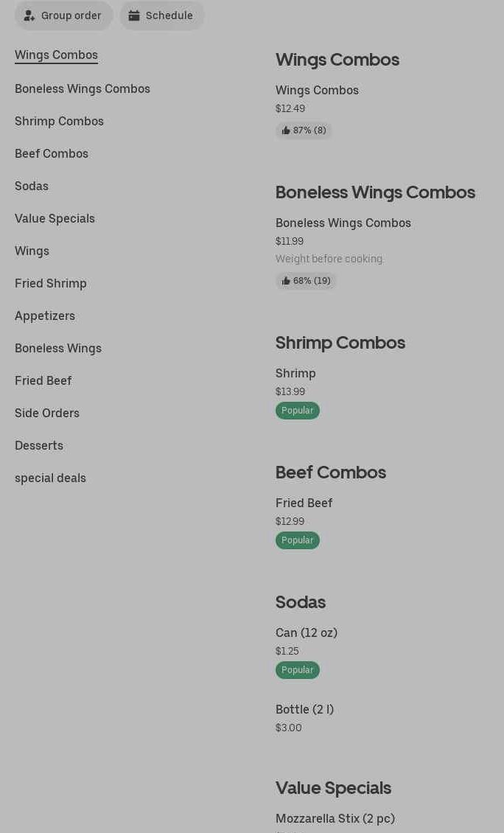Jump to Appetizers category

tap(45, 316)
